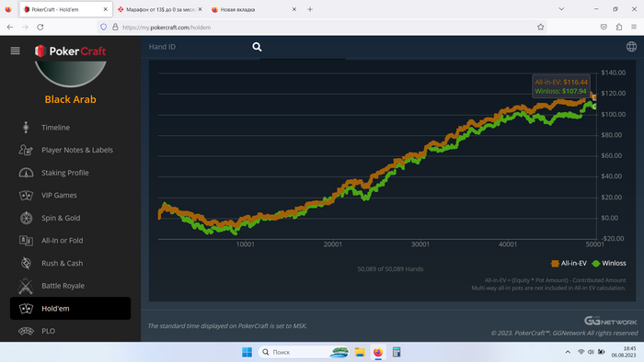Toggle All-in-EV series in chart legend
The height and width of the screenshot is (362, 644).
click(x=569, y=263)
